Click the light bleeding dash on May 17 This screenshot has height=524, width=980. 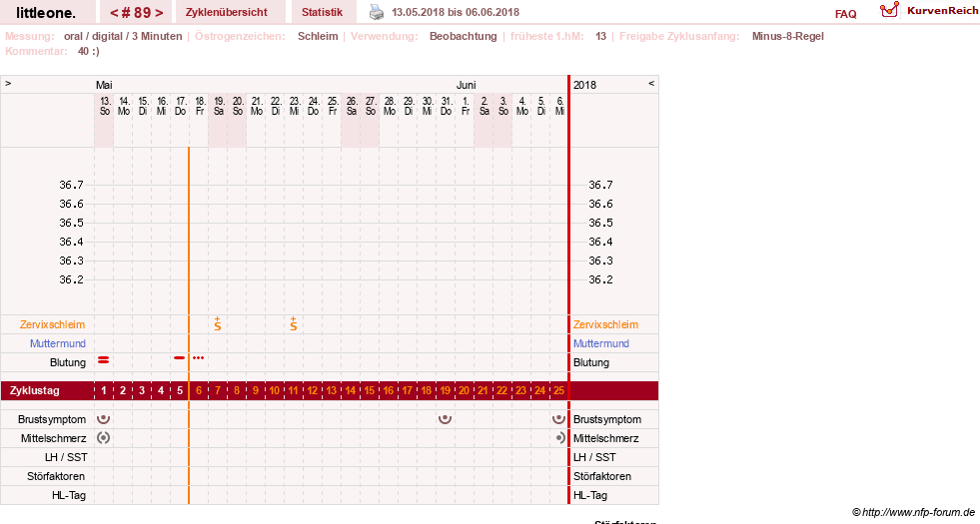[180, 358]
